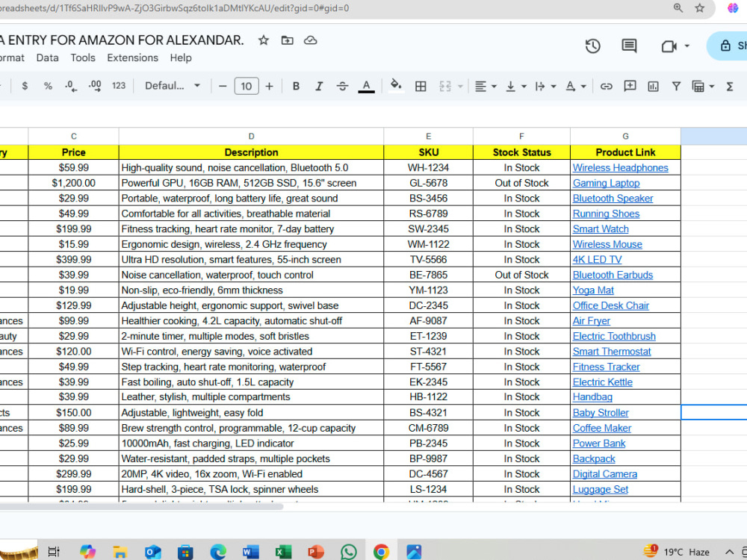Open the Data menu
The height and width of the screenshot is (560, 747).
coord(47,57)
